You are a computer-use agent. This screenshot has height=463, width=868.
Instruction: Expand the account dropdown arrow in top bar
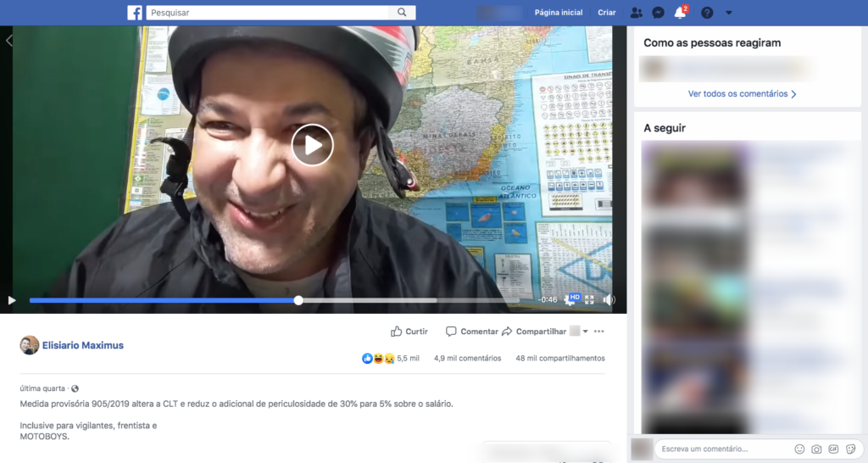(x=729, y=13)
